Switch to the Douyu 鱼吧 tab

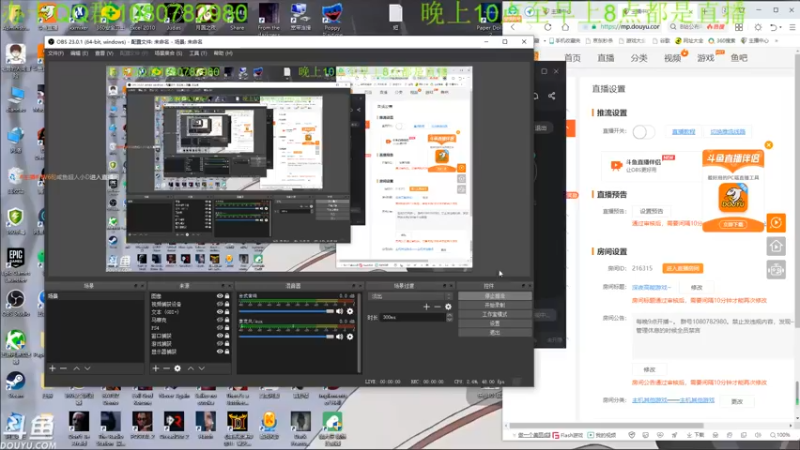click(x=739, y=58)
